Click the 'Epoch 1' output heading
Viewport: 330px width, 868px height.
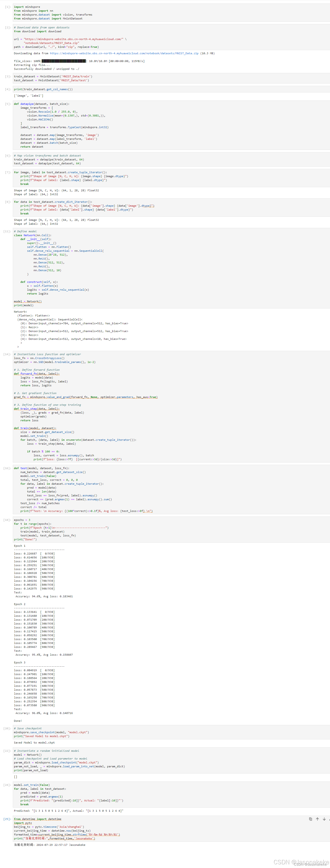(19, 546)
